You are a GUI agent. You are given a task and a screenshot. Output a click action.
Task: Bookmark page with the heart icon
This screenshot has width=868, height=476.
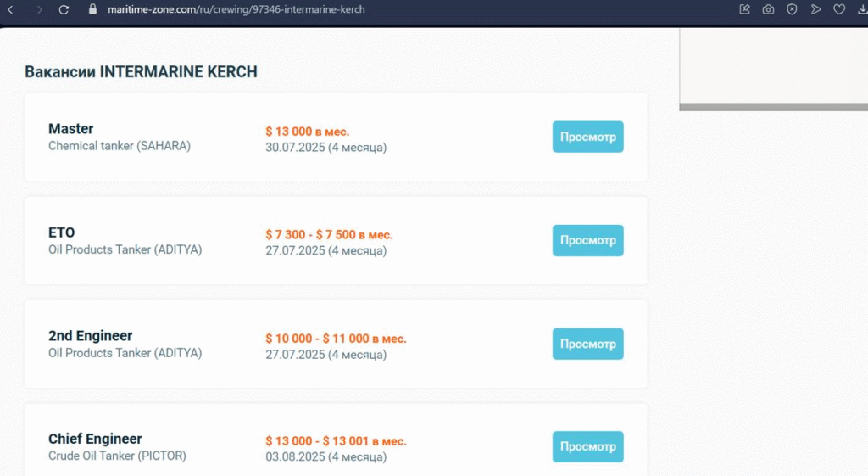[839, 9]
